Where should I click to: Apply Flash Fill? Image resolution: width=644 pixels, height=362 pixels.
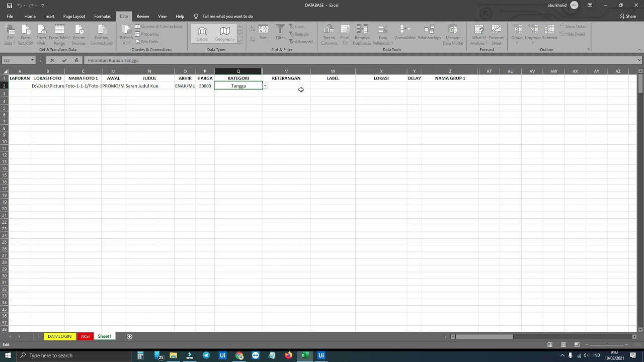pyautogui.click(x=345, y=35)
